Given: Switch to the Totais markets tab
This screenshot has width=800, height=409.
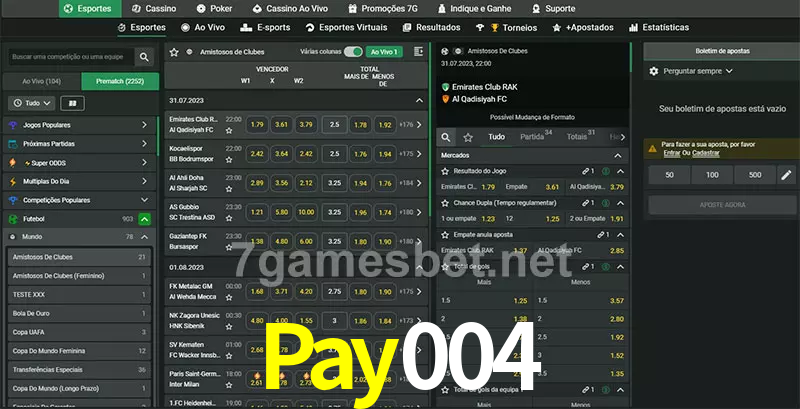Looking at the screenshot, I should [x=580, y=137].
